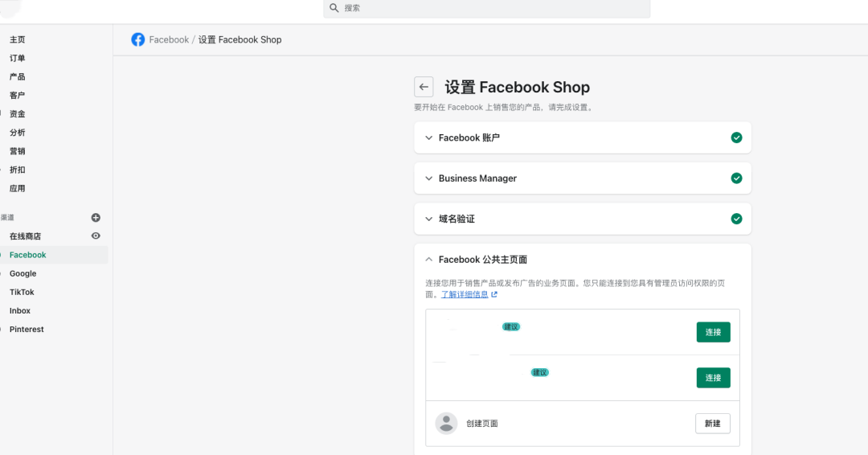Click the Business Manager section title

[477, 178]
